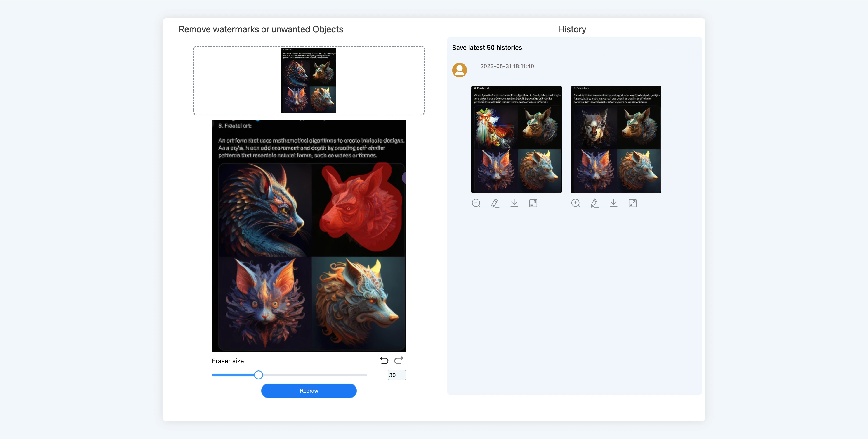Click the eraser size value field showing 30
Screen dimensions: 868x439
397,375
